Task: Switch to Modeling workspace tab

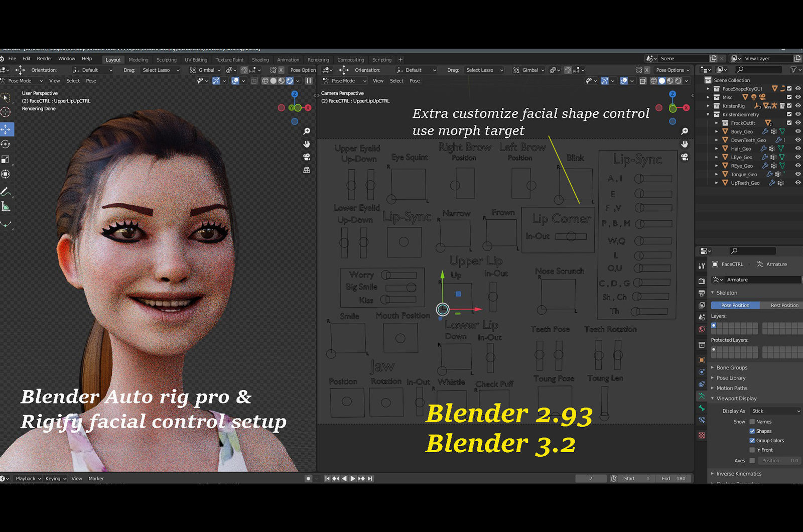Action: (x=139, y=60)
